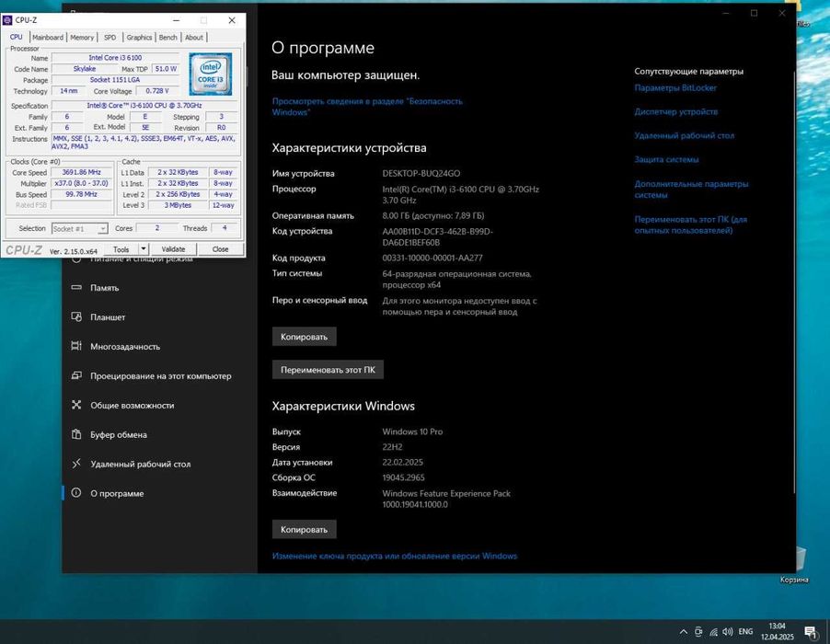The height and width of the screenshot is (644, 830).
Task: Open the Корзина recycle bin desktop icon
Action: pos(794,564)
